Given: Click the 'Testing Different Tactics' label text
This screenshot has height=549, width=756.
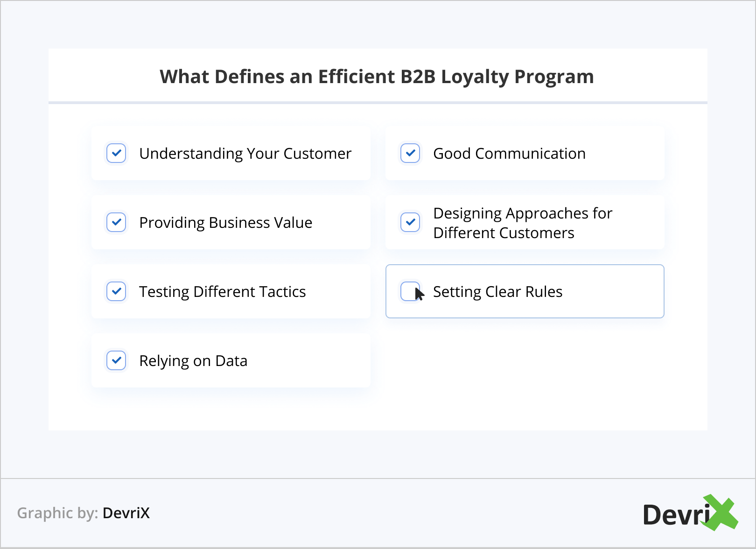Looking at the screenshot, I should tap(222, 292).
